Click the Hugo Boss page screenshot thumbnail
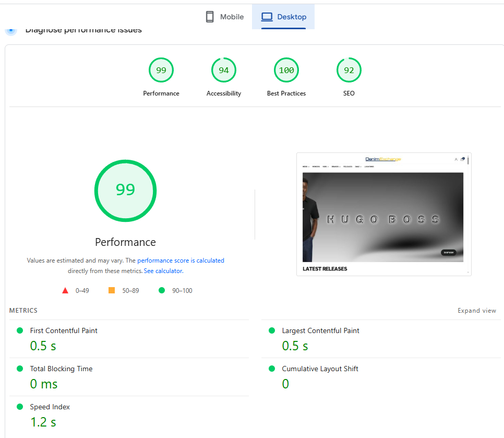The width and height of the screenshot is (504, 438). 383,214
